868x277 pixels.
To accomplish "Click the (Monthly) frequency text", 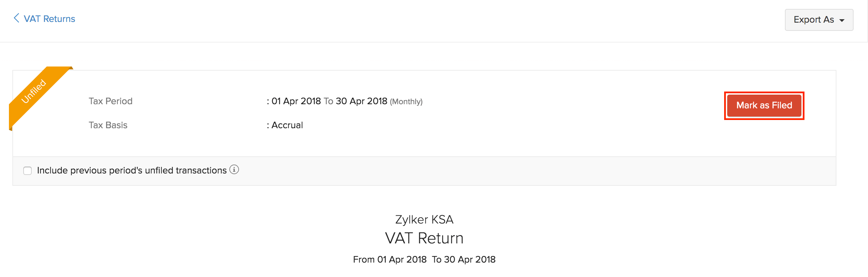I will (x=406, y=102).
